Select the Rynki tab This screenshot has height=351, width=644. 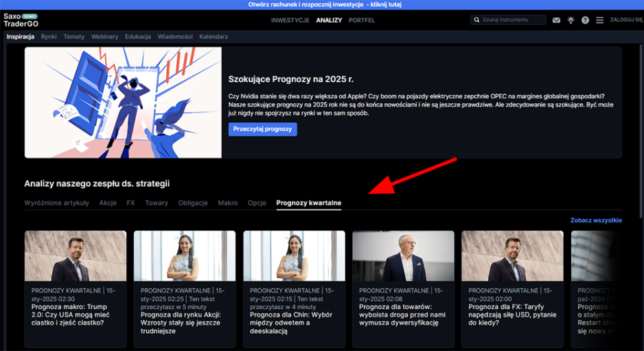[49, 36]
